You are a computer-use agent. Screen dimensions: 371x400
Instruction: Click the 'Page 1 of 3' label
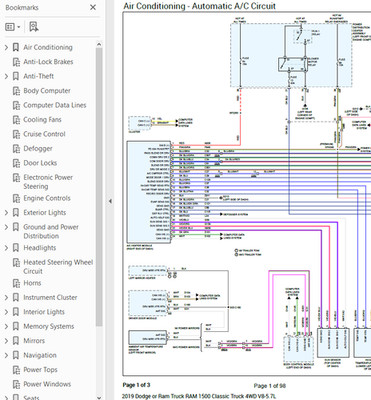[x=136, y=385]
